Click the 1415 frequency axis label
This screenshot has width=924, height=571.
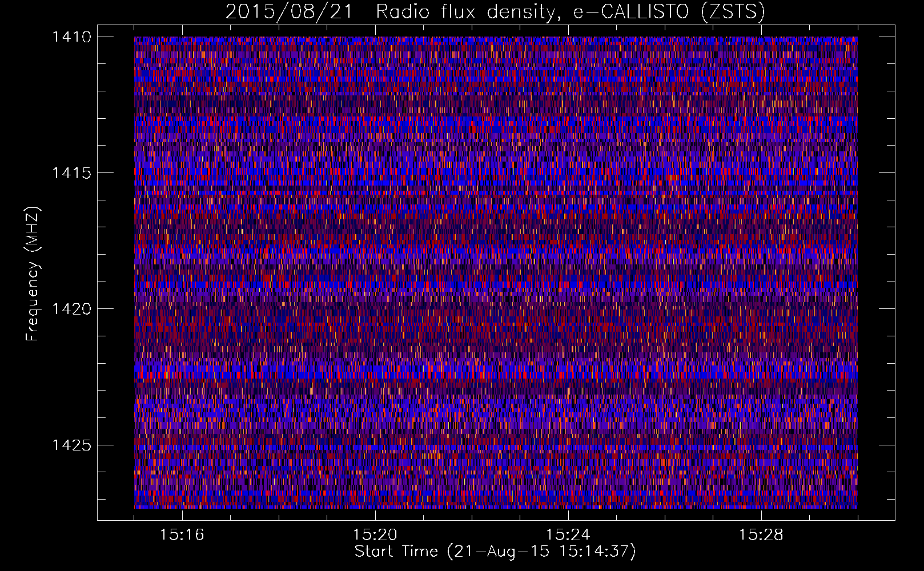pos(71,173)
